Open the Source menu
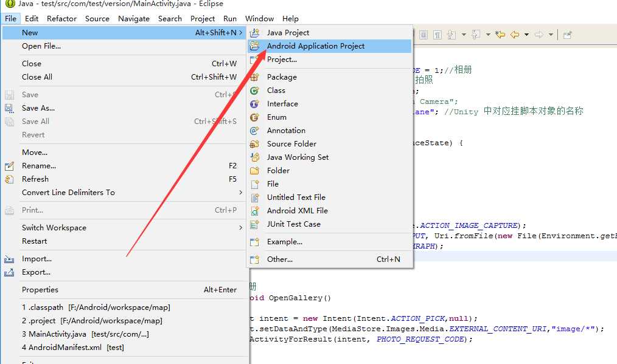This screenshot has width=617, height=364. tap(97, 18)
